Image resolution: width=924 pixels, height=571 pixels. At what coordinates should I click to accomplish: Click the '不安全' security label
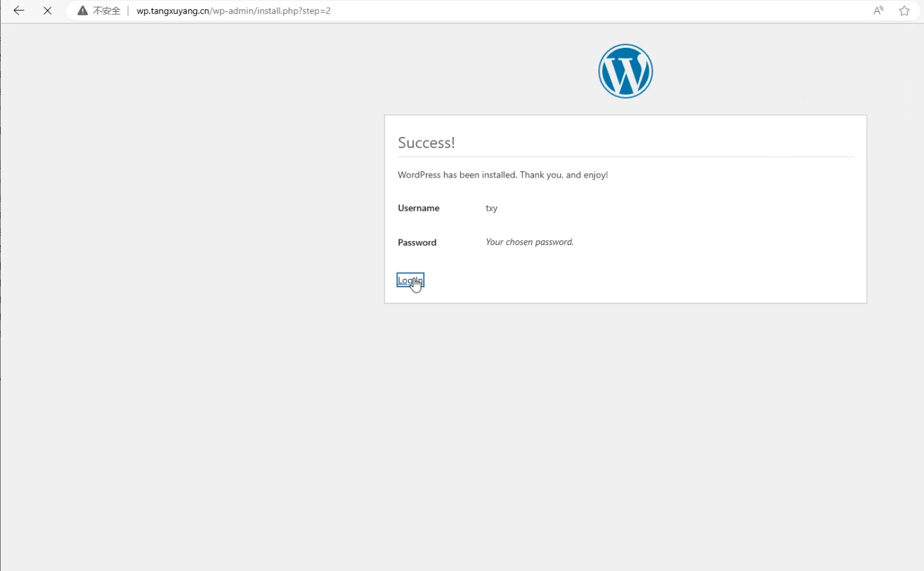tap(107, 11)
